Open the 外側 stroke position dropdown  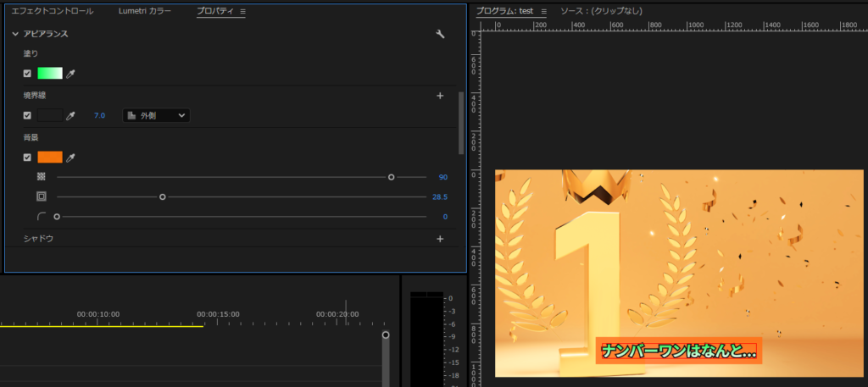click(157, 115)
